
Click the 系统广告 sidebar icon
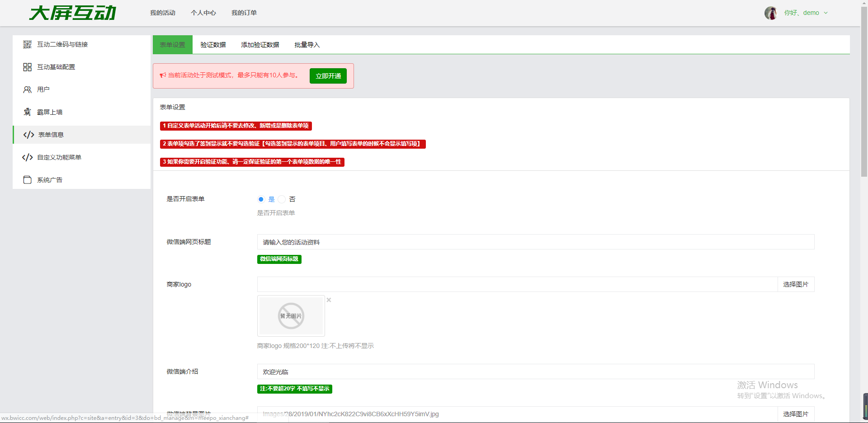(x=27, y=180)
